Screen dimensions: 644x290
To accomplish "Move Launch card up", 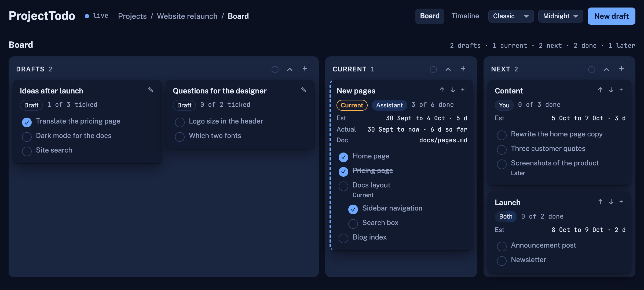I will (x=600, y=202).
